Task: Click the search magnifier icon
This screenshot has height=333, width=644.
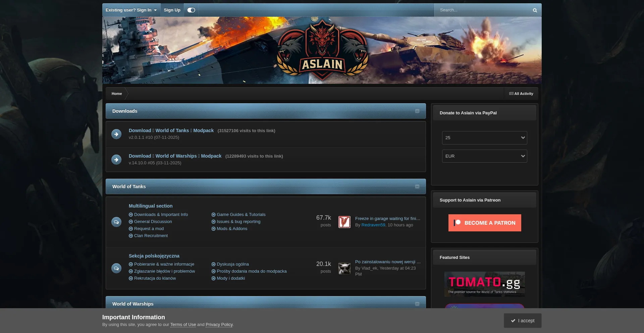Action: (535, 10)
